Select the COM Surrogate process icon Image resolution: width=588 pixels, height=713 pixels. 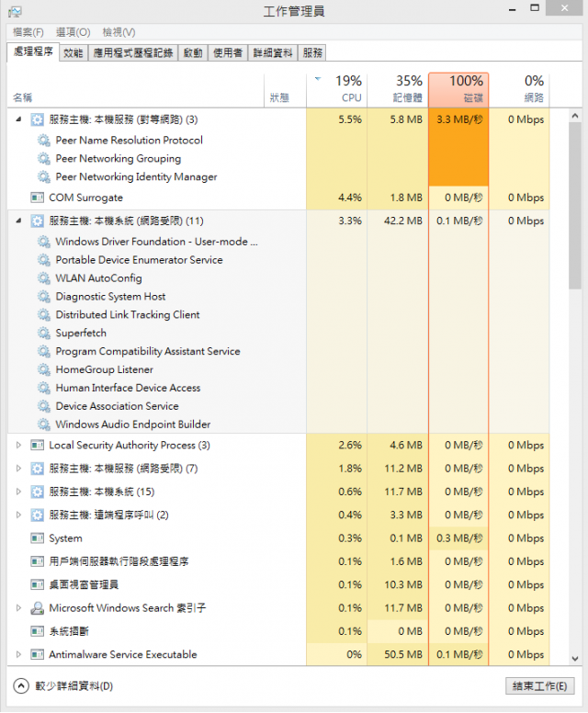click(x=37, y=198)
